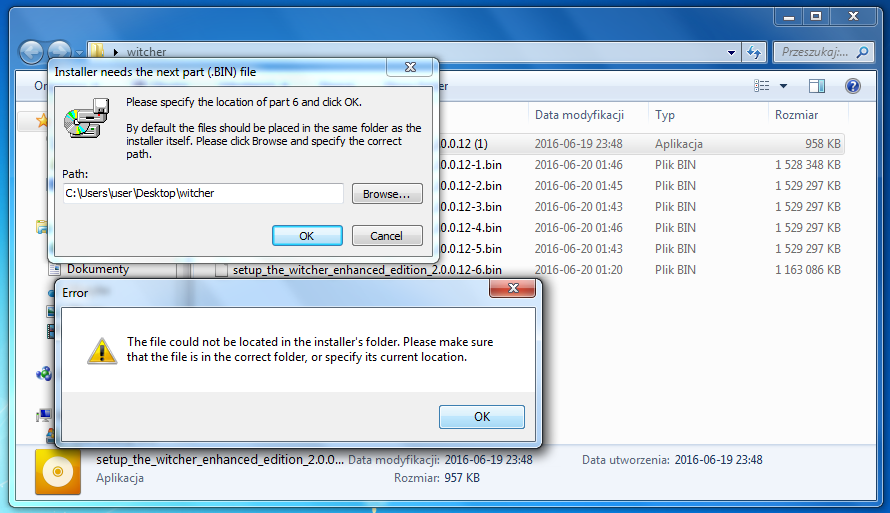Close the Error dialog with the red X

point(513,288)
